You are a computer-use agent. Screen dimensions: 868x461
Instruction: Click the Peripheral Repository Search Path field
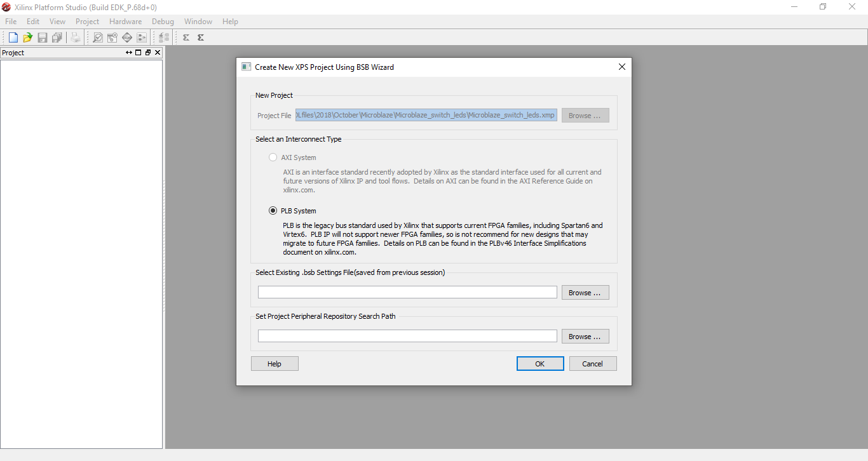(x=407, y=336)
